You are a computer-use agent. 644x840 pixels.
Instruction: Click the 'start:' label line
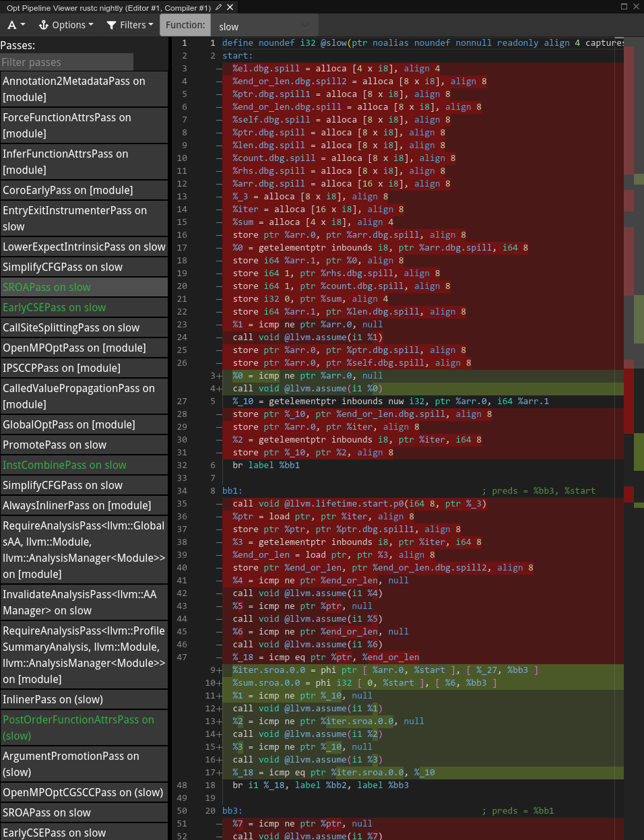[238, 56]
